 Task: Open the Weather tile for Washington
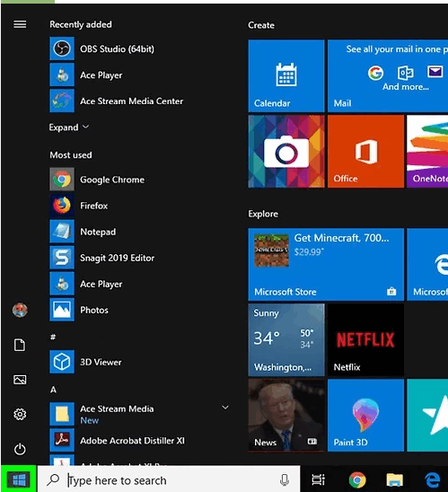pyautogui.click(x=286, y=339)
